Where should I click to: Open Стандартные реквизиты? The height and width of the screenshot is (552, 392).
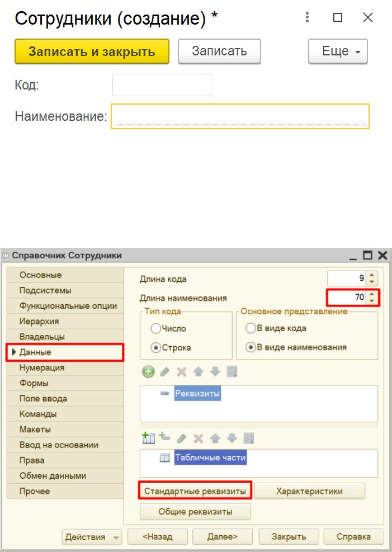pyautogui.click(x=195, y=490)
